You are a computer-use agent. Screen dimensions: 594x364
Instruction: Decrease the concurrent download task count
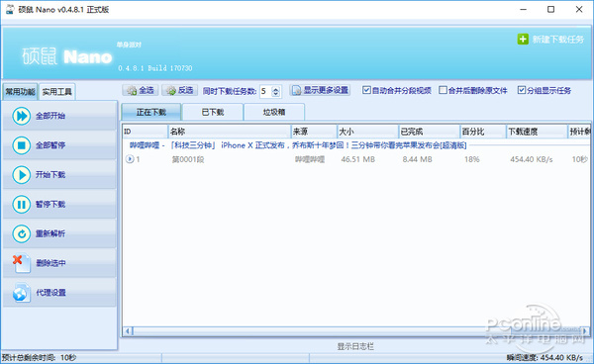276,94
